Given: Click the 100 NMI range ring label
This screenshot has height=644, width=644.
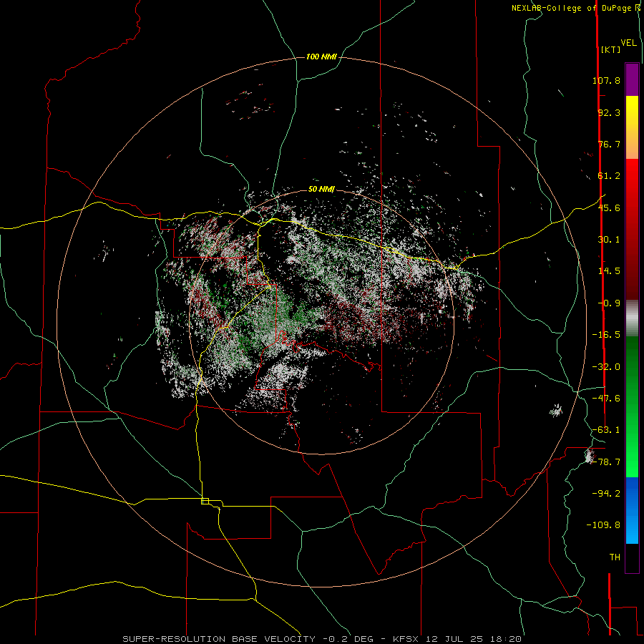Looking at the screenshot, I should pos(321,57).
